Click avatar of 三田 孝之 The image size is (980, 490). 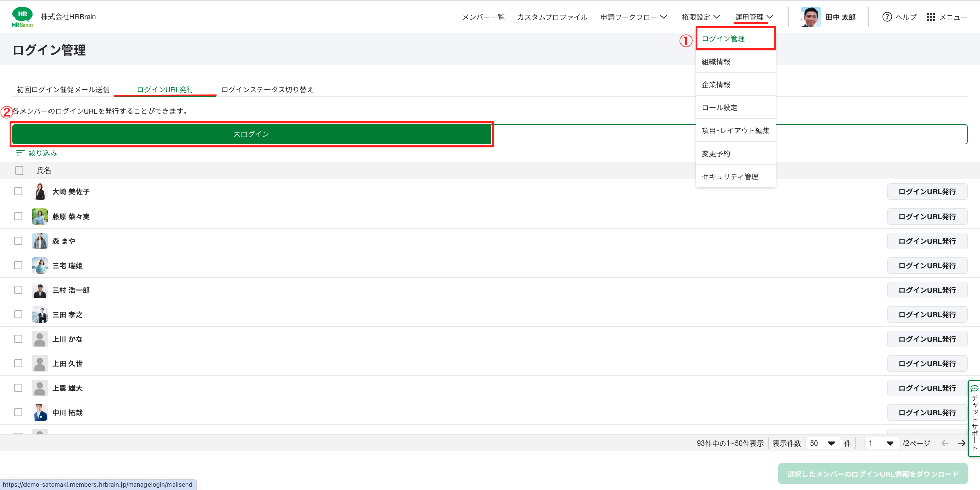[40, 314]
